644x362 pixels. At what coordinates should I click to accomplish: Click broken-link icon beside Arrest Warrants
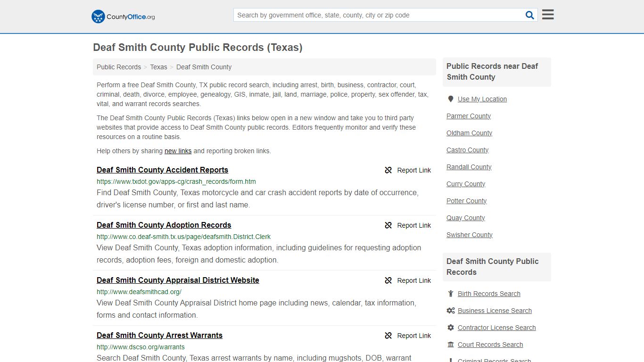(x=388, y=336)
